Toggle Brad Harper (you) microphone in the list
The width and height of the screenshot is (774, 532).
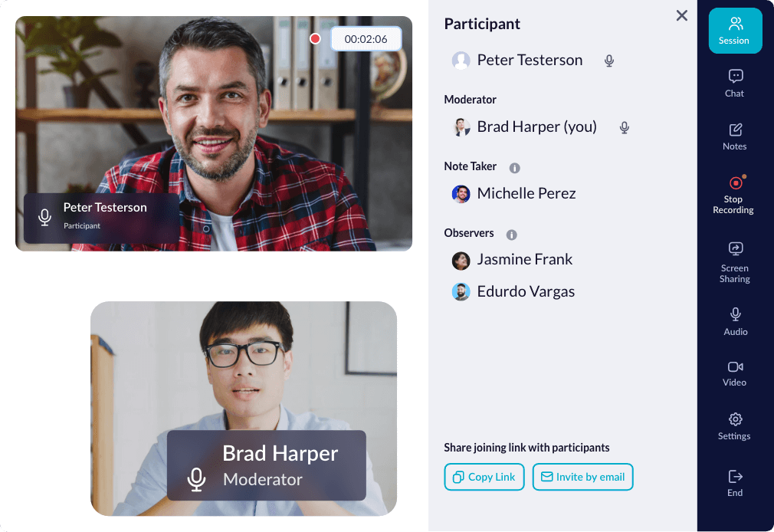[625, 127]
